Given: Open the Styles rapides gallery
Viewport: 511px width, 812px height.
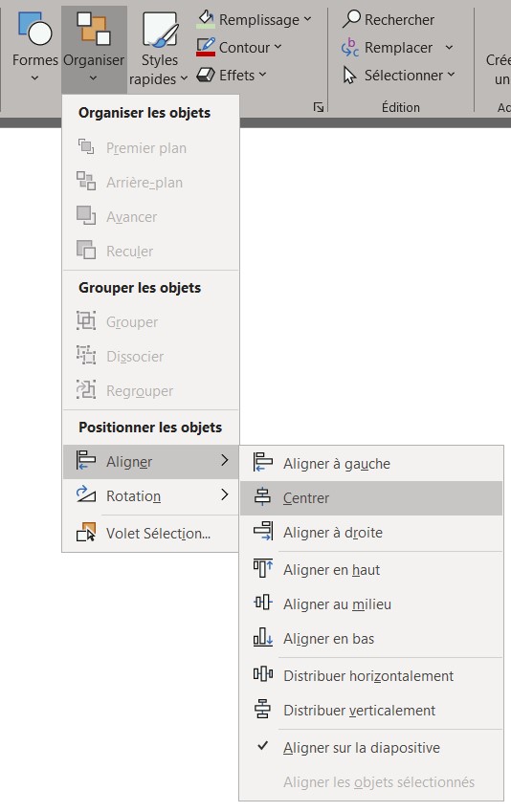Looking at the screenshot, I should pyautogui.click(x=158, y=48).
